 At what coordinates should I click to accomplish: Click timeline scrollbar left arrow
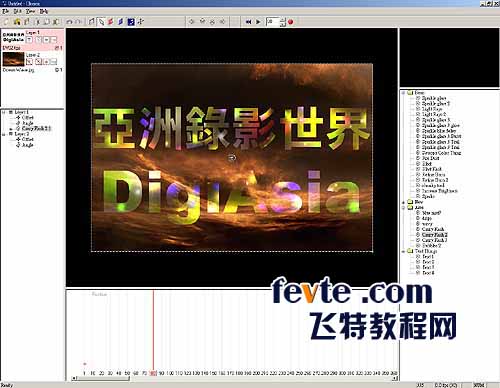point(75,378)
